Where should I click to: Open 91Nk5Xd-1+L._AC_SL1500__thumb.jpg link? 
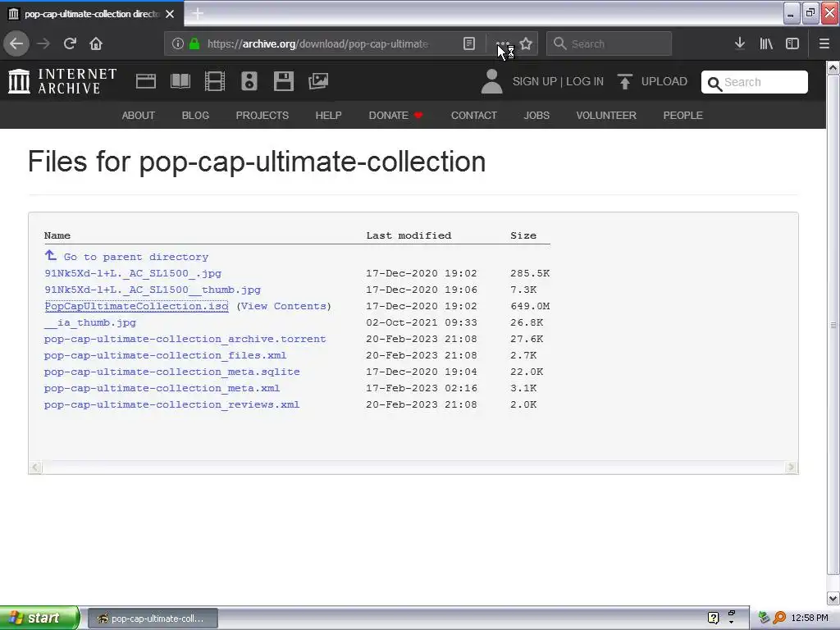[153, 290]
